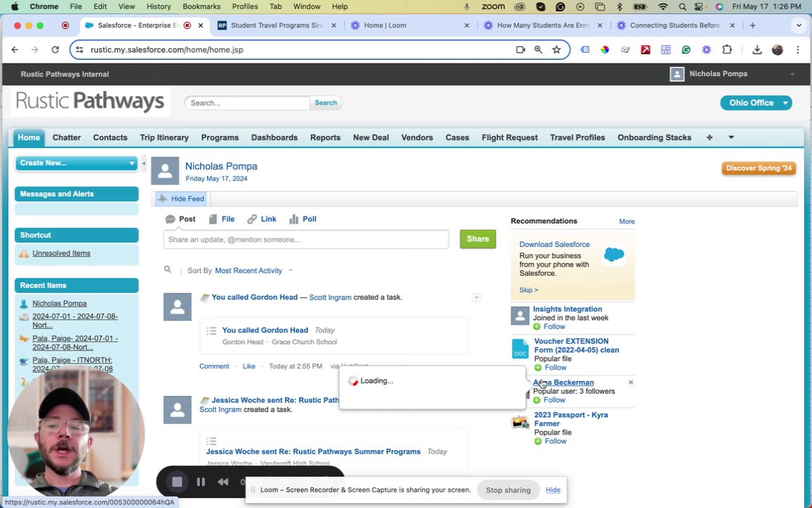The image size is (812, 508).
Task: Click the Salesforce search input field
Action: [247, 102]
